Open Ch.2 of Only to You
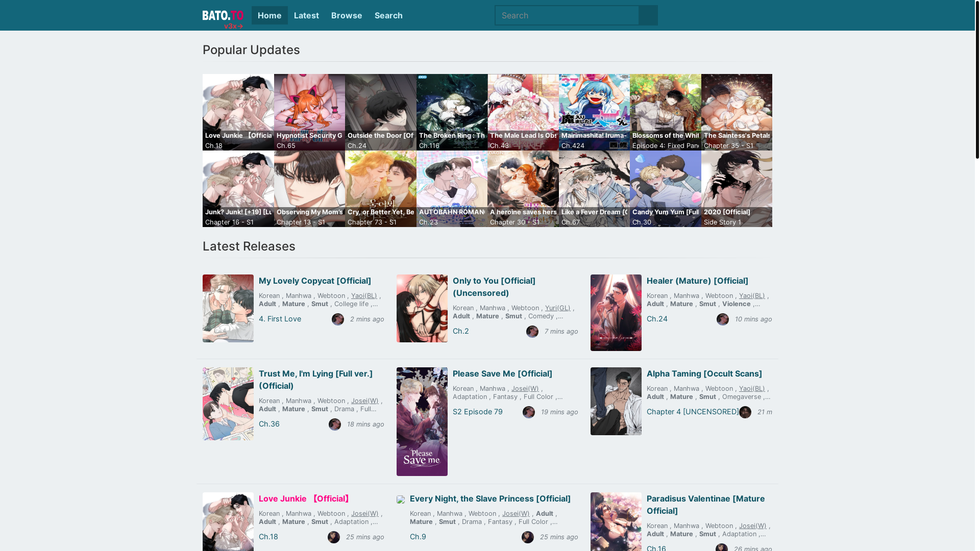This screenshot has width=980, height=551. click(x=461, y=331)
